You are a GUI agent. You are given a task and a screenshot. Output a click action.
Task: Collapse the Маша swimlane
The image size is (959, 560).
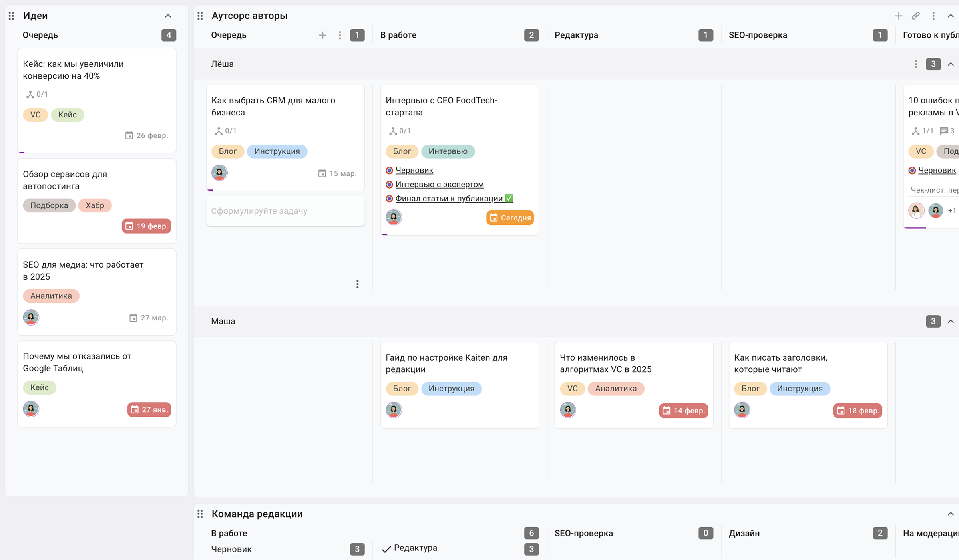951,321
